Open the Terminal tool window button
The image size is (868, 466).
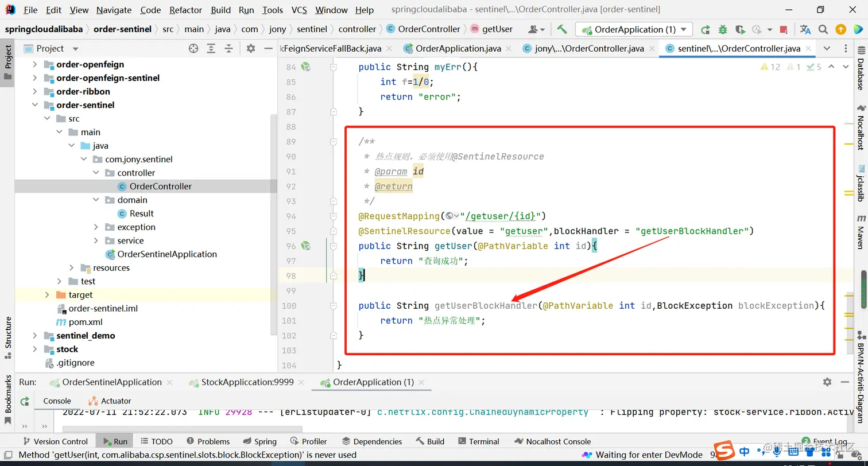479,441
